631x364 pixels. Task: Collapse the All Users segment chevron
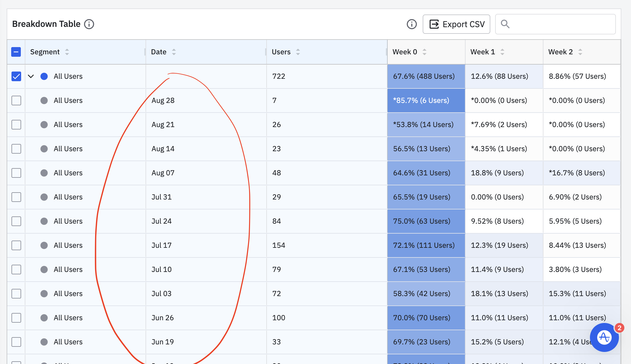pos(31,76)
